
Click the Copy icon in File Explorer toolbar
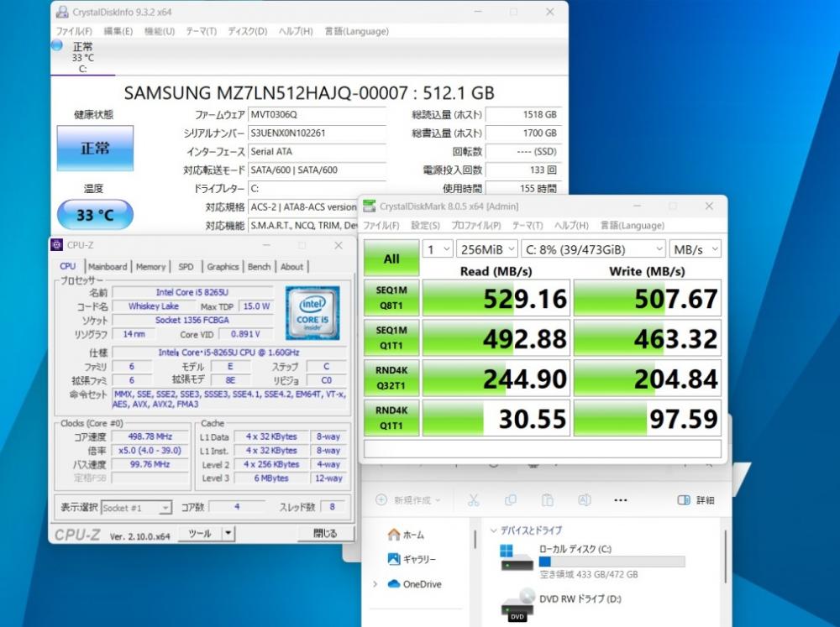pos(511,500)
